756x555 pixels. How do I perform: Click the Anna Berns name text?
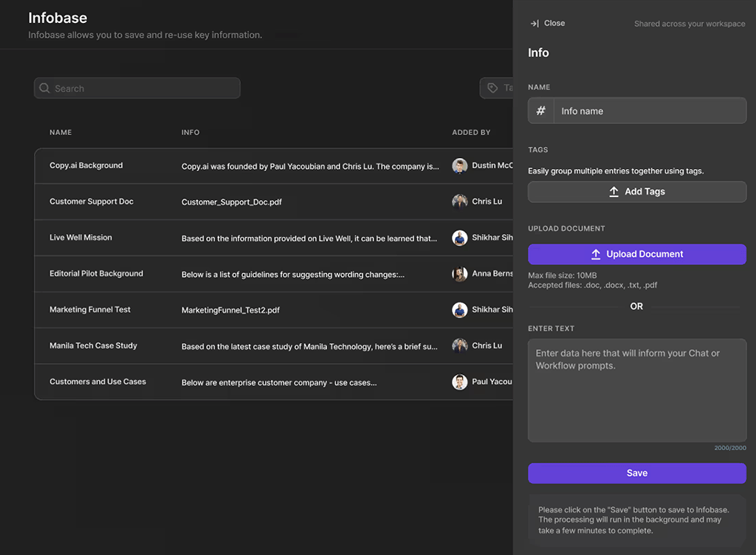pyautogui.click(x=492, y=273)
